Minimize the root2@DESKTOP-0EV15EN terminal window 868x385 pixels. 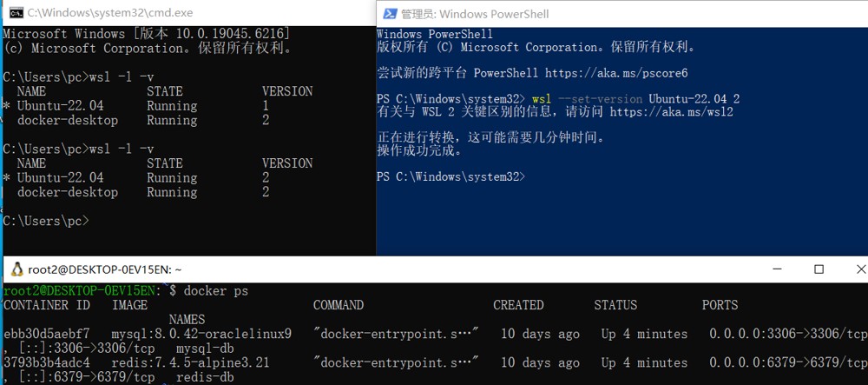coord(779,269)
